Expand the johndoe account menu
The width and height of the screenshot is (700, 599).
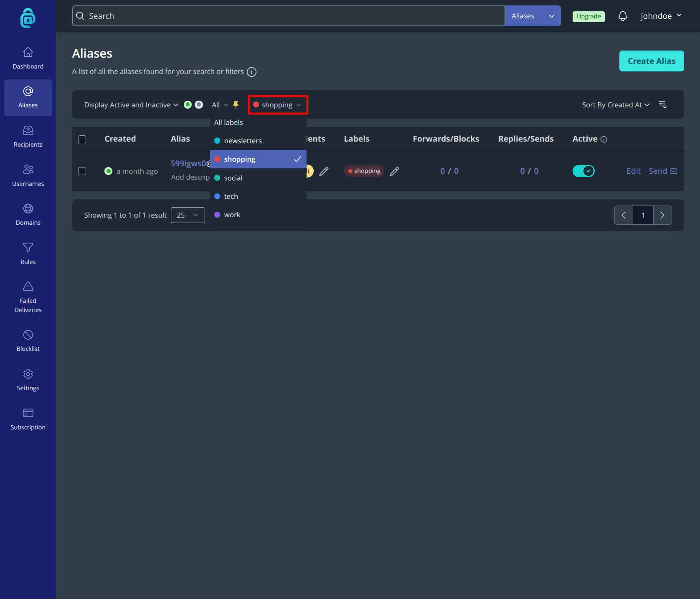pyautogui.click(x=661, y=16)
